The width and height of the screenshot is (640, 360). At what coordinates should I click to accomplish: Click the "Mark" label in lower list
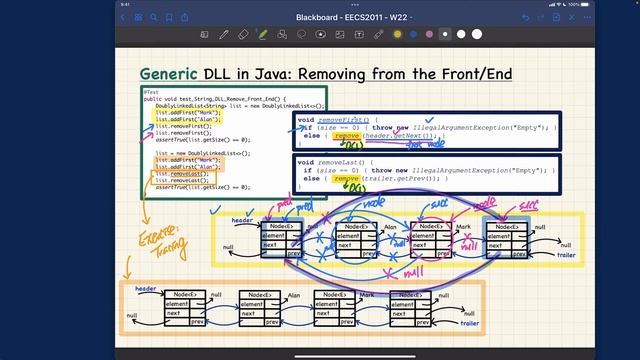pyautogui.click(x=367, y=295)
